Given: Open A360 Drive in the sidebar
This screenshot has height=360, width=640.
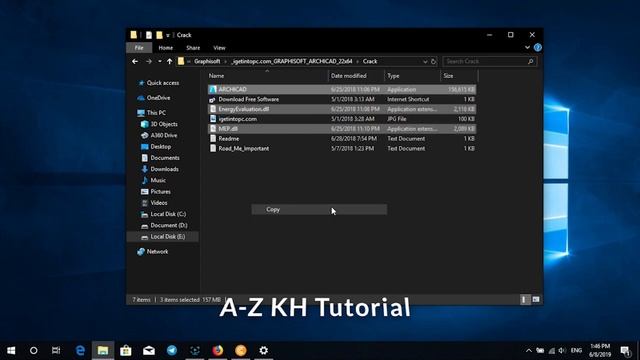Looking at the screenshot, I should (x=164, y=135).
